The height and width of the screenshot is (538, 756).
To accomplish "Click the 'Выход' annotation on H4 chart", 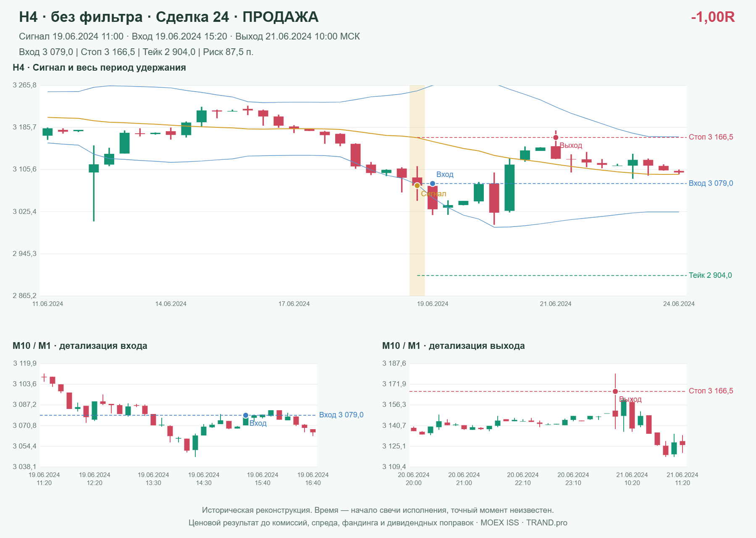I will 571,145.
